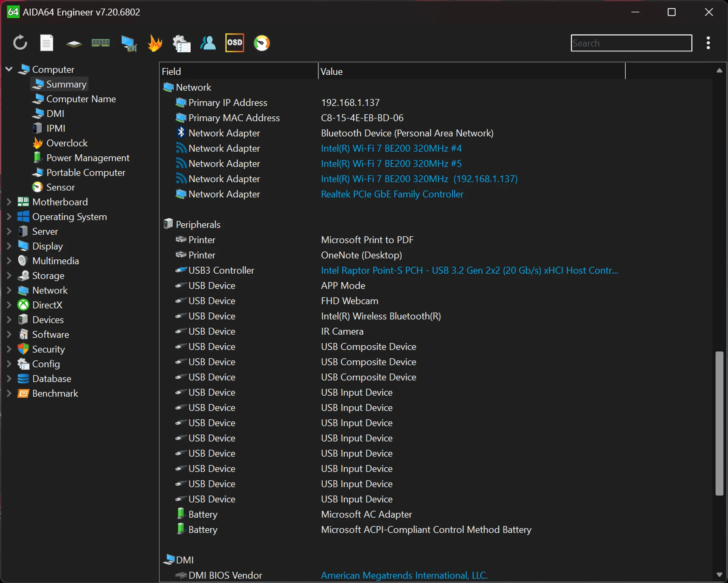Click the user profile toolbar icon
This screenshot has width=728, height=583.
tap(208, 43)
